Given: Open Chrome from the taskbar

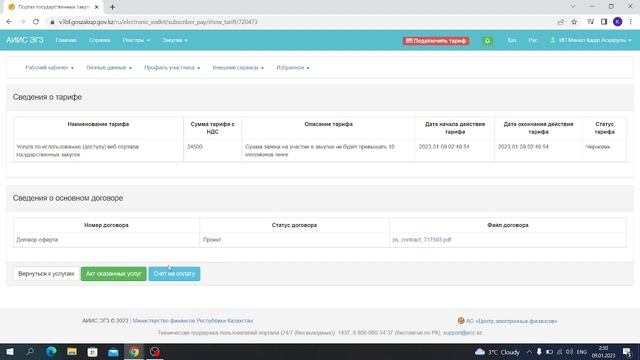Looking at the screenshot, I should pyautogui.click(x=134, y=352).
